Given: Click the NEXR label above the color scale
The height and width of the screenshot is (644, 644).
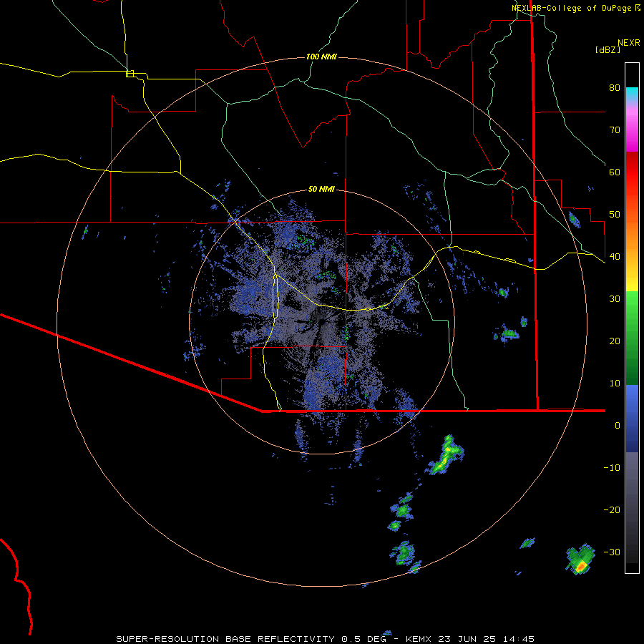Looking at the screenshot, I should click(x=629, y=43).
